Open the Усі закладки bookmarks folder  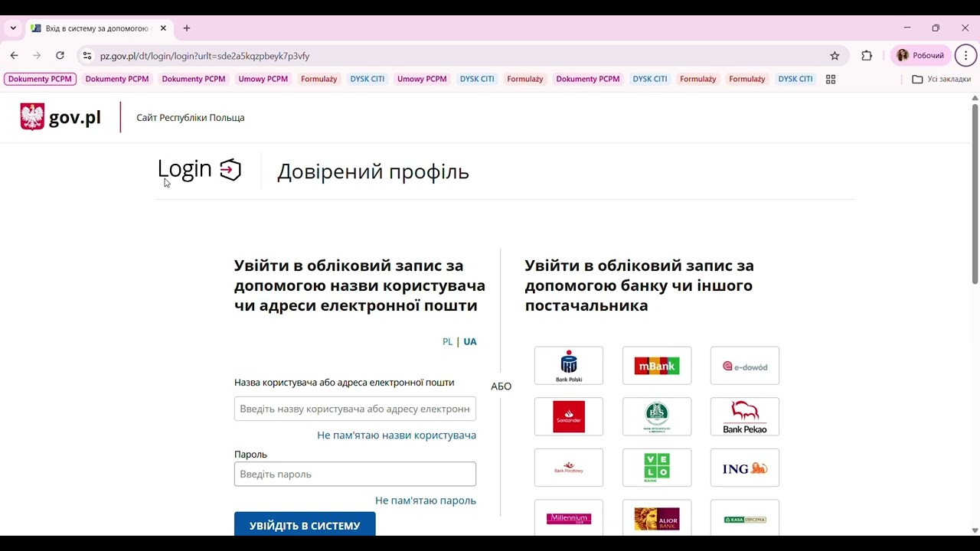tap(942, 79)
